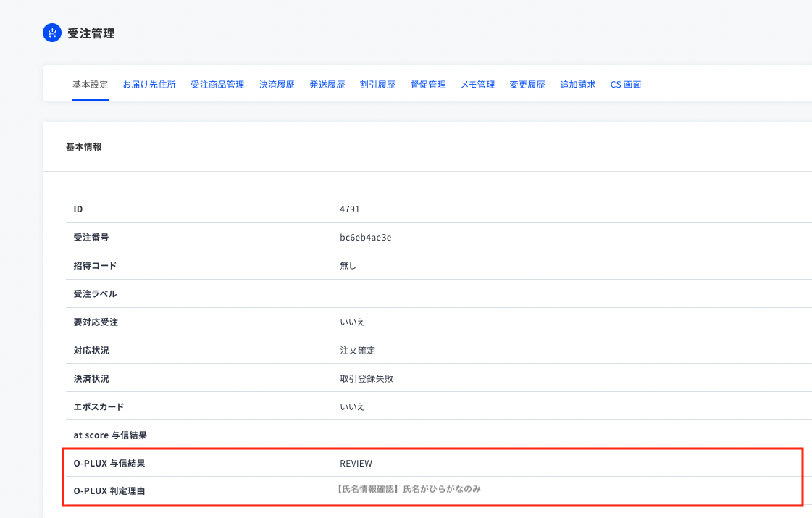Click the 決済状況 value 取引登録失敗

point(367,379)
